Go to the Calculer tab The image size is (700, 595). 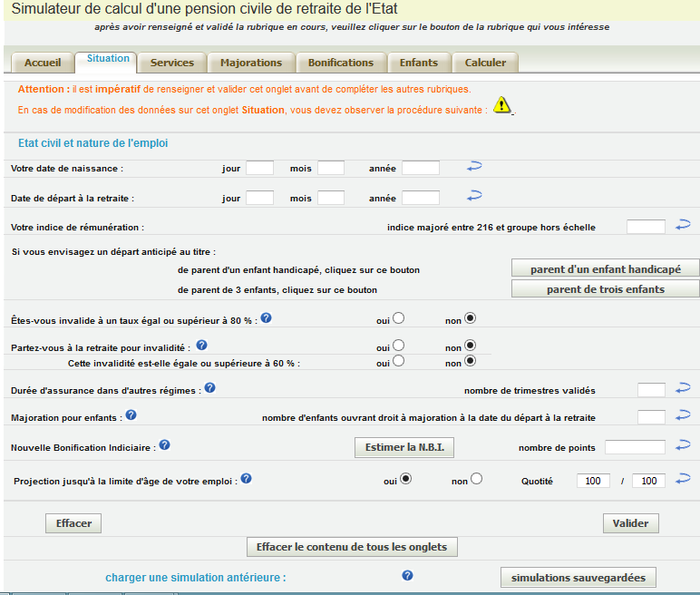click(x=485, y=63)
